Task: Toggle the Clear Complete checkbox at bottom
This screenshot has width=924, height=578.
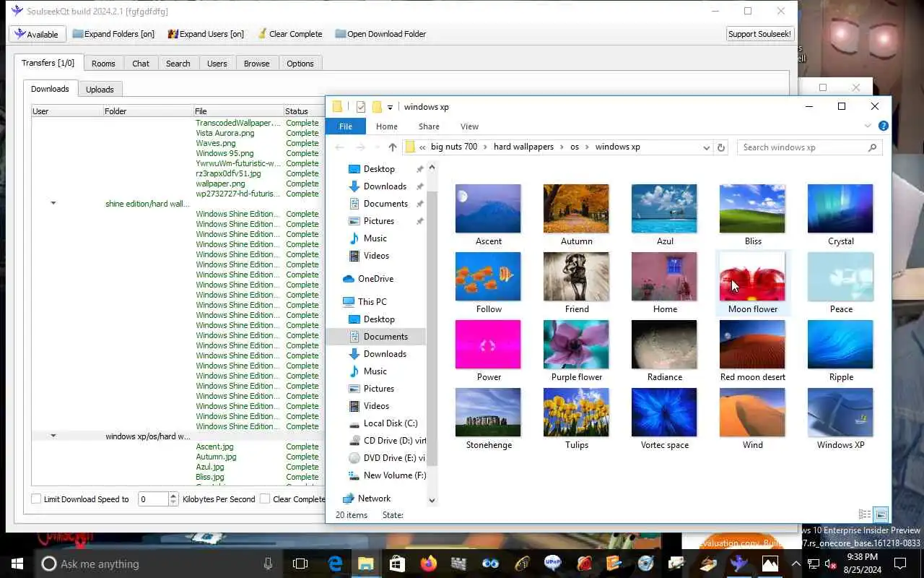Action: point(265,499)
